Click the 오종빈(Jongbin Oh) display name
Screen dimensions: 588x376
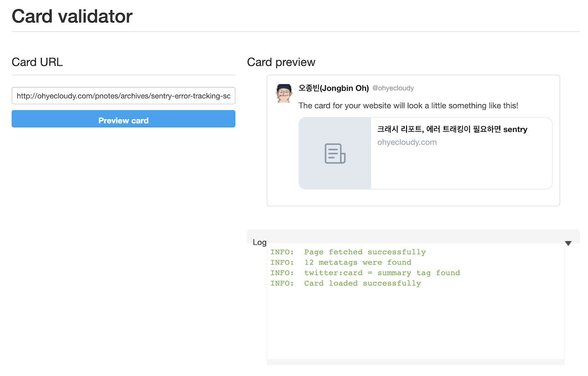click(x=334, y=88)
